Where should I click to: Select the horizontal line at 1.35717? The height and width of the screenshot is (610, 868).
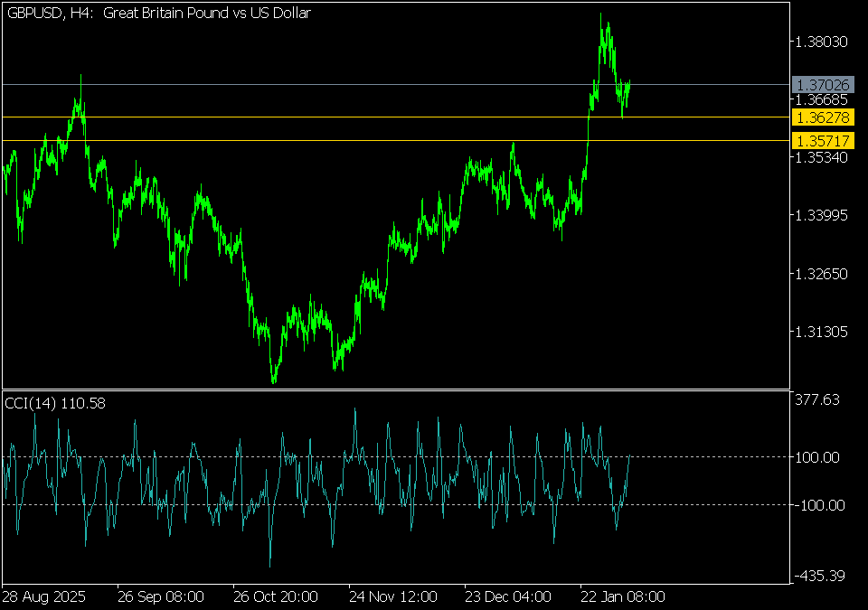point(271,140)
